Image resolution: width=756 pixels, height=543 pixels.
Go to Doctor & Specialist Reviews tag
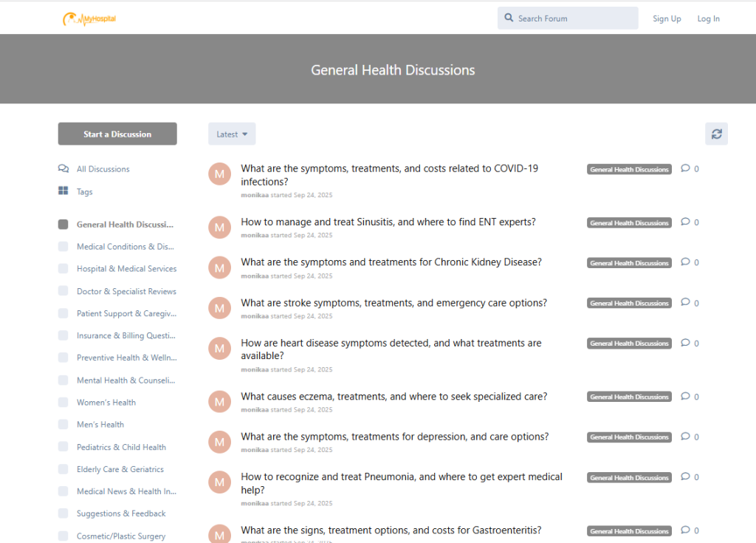pos(126,291)
